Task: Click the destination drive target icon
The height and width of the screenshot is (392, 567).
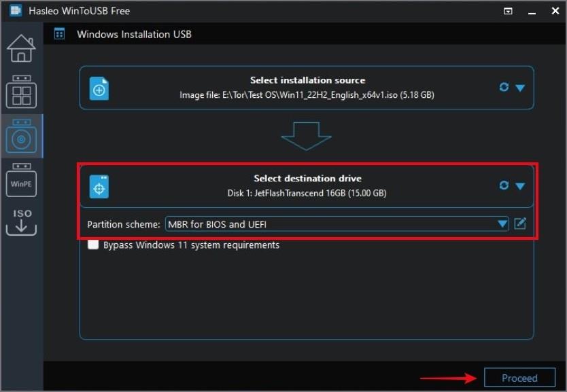Action: coord(99,187)
